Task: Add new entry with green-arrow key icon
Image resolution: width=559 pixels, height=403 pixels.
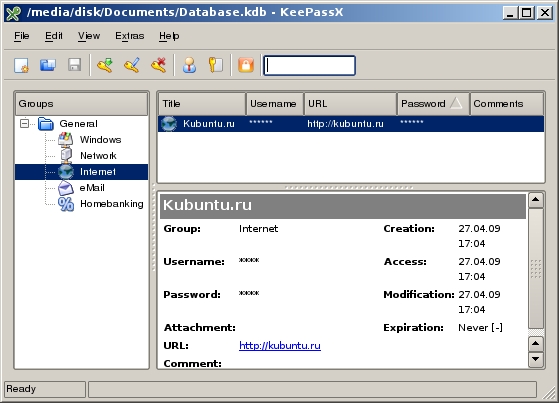Action: (105, 65)
